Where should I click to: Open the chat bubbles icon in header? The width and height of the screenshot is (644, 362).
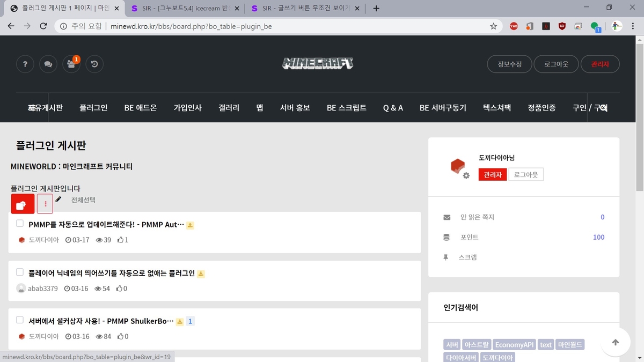pos(48,64)
